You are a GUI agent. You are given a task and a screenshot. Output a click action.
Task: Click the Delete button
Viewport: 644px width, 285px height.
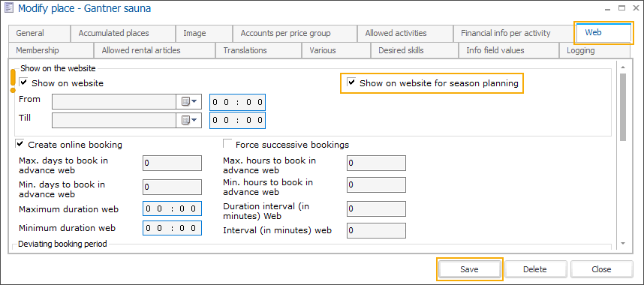coord(536,269)
